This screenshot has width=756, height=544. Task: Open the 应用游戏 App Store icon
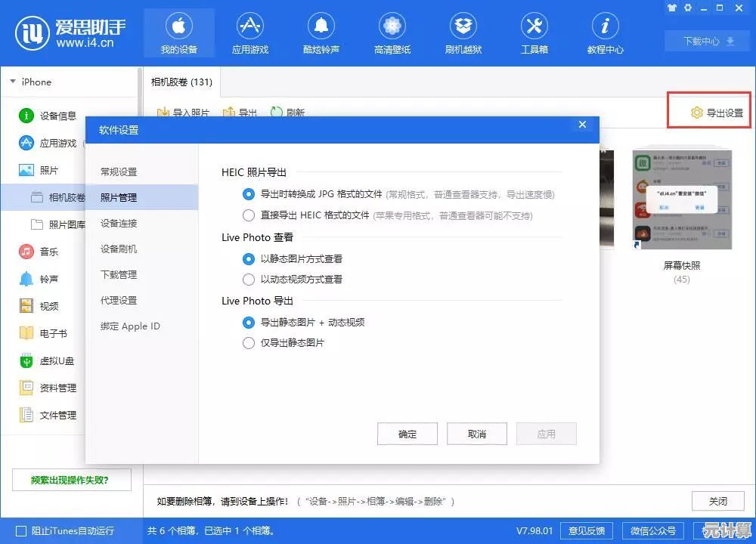250,27
